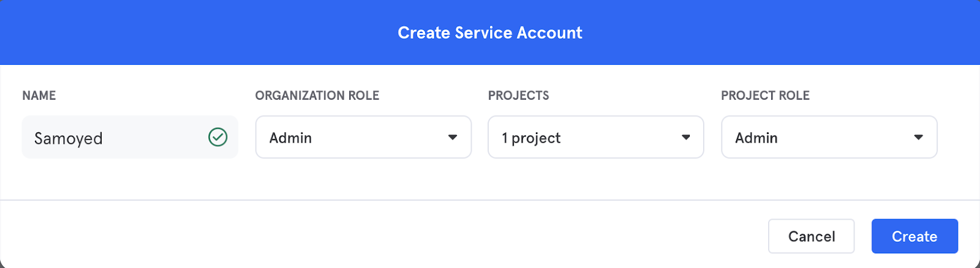Click the NAME field label
Image resolution: width=980 pixels, height=268 pixels.
point(39,95)
